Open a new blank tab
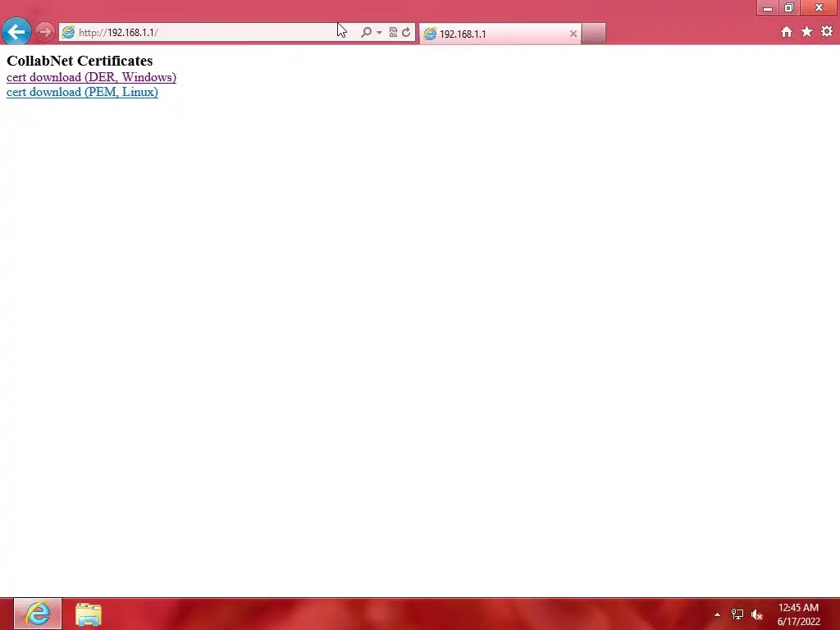 tap(594, 34)
